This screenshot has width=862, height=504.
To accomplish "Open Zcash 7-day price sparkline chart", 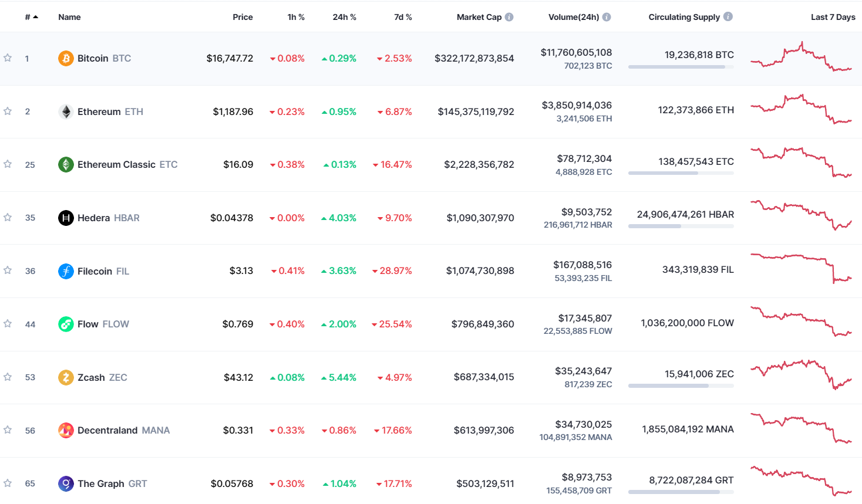I will [802, 375].
